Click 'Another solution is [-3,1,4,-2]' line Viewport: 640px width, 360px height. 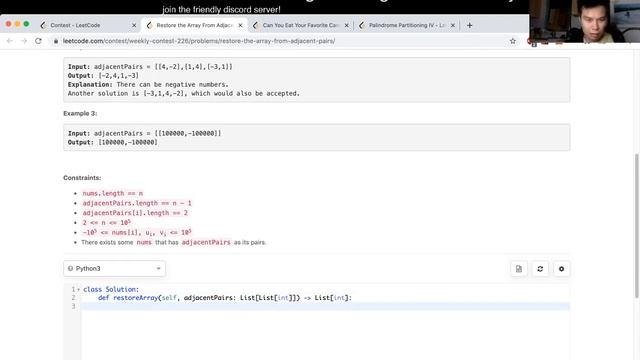(x=184, y=93)
